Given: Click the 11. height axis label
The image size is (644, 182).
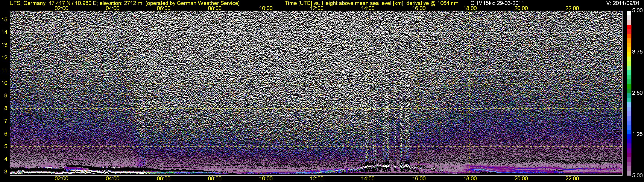Looking at the screenshot, I should click(5, 70).
